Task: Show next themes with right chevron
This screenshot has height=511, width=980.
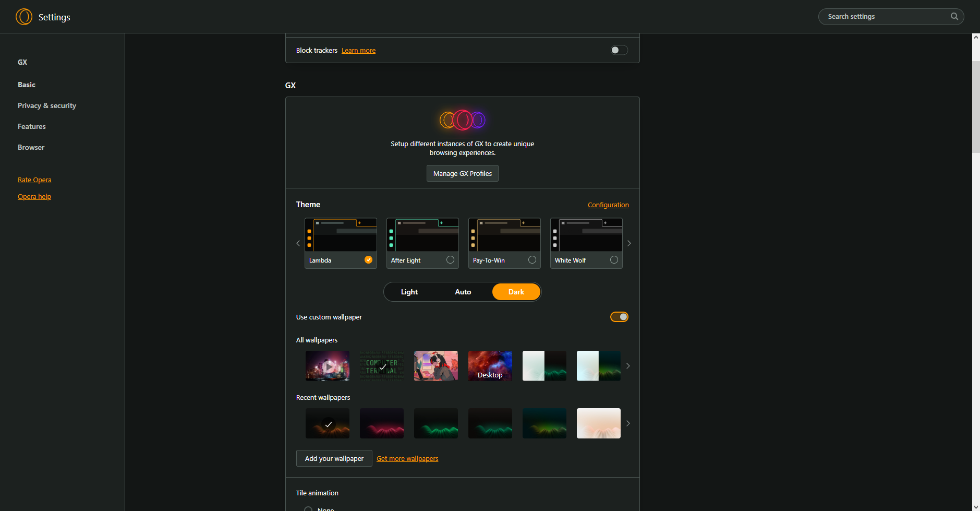Action: click(629, 243)
